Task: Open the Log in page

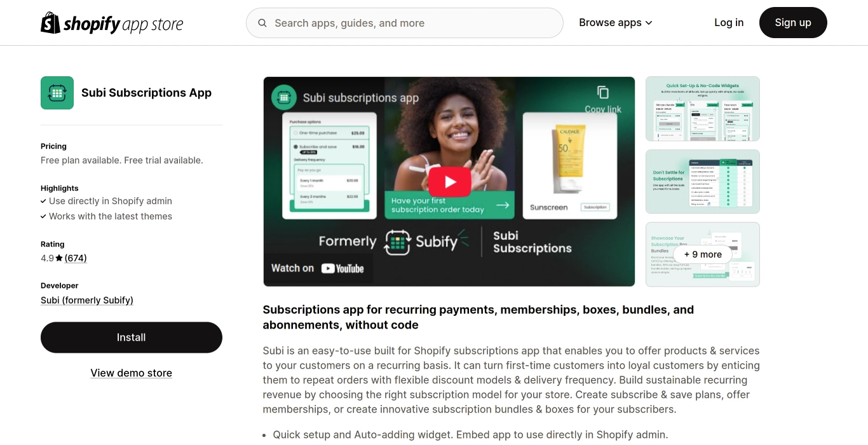Action: click(x=729, y=23)
